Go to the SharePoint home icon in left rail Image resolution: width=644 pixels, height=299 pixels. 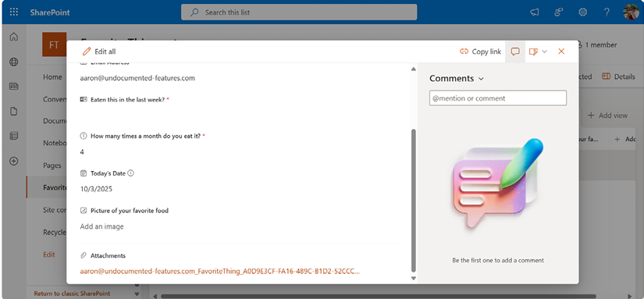tap(13, 37)
